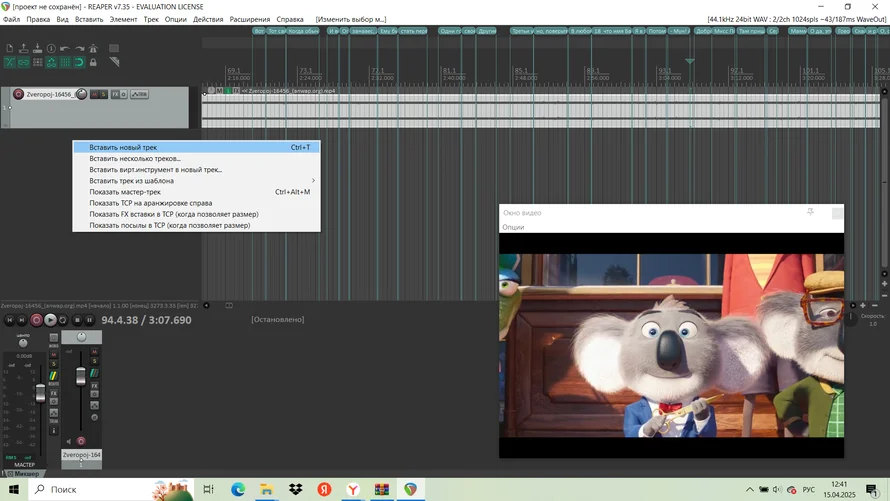Viewport: 890px width, 501px height.
Task: Arm record on Zveropoj-16456 track panel
Action: (x=18, y=94)
